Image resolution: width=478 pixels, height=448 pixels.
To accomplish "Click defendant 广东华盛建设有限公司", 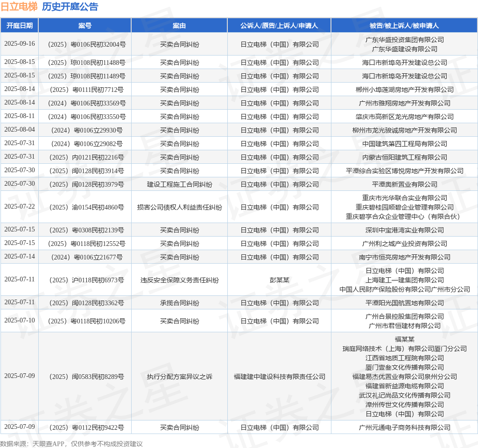I will pyautogui.click(x=405, y=49).
